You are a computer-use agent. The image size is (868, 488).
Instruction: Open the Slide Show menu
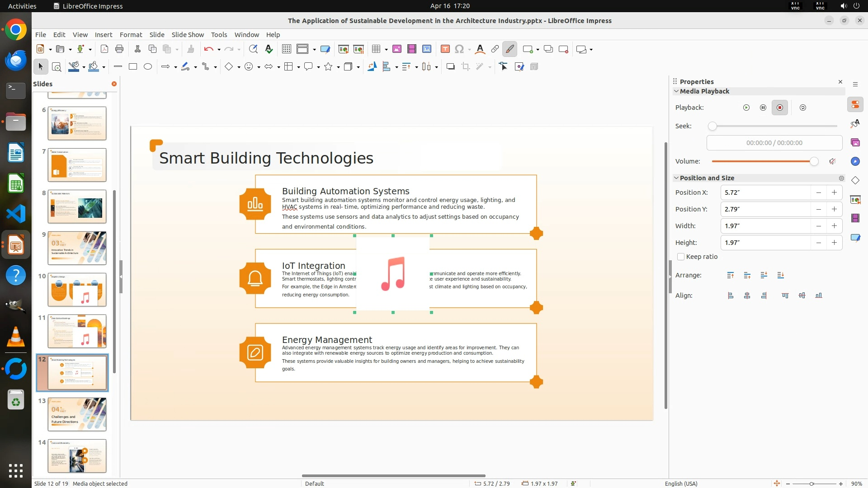point(187,35)
